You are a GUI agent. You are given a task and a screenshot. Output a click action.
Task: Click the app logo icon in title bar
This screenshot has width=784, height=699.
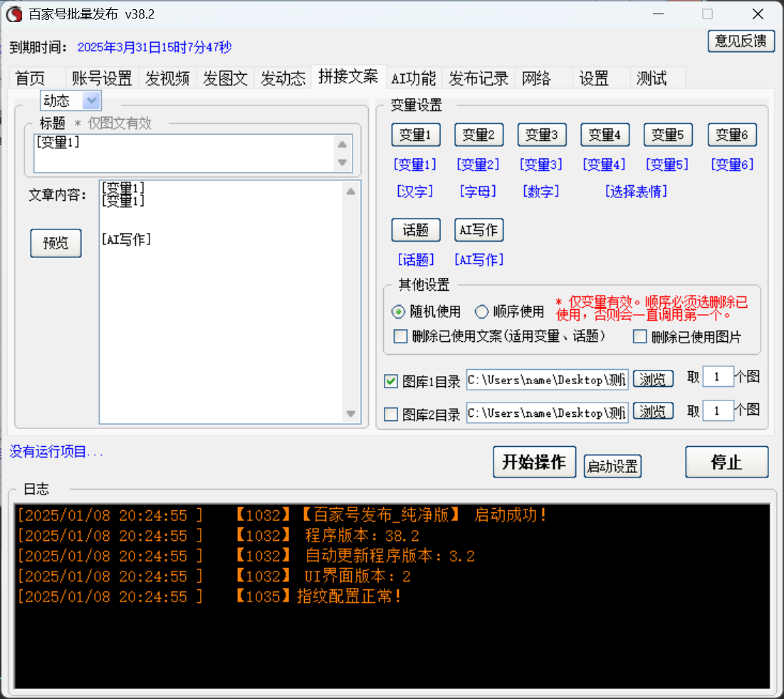(x=14, y=14)
